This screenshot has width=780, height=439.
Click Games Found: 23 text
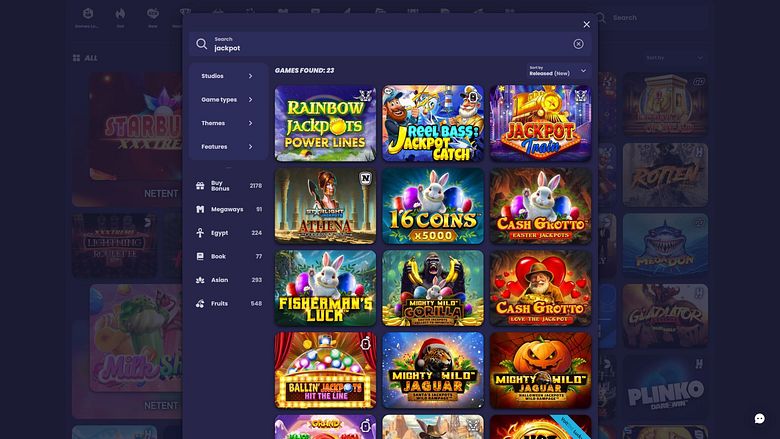tap(304, 71)
